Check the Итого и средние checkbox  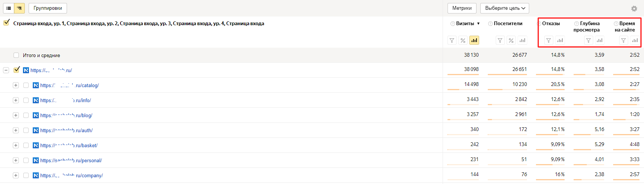(16, 55)
